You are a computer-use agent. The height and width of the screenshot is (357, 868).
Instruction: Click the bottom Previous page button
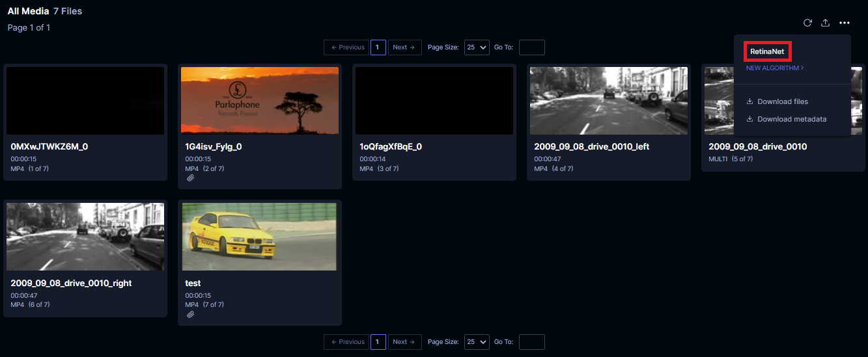[x=346, y=341]
